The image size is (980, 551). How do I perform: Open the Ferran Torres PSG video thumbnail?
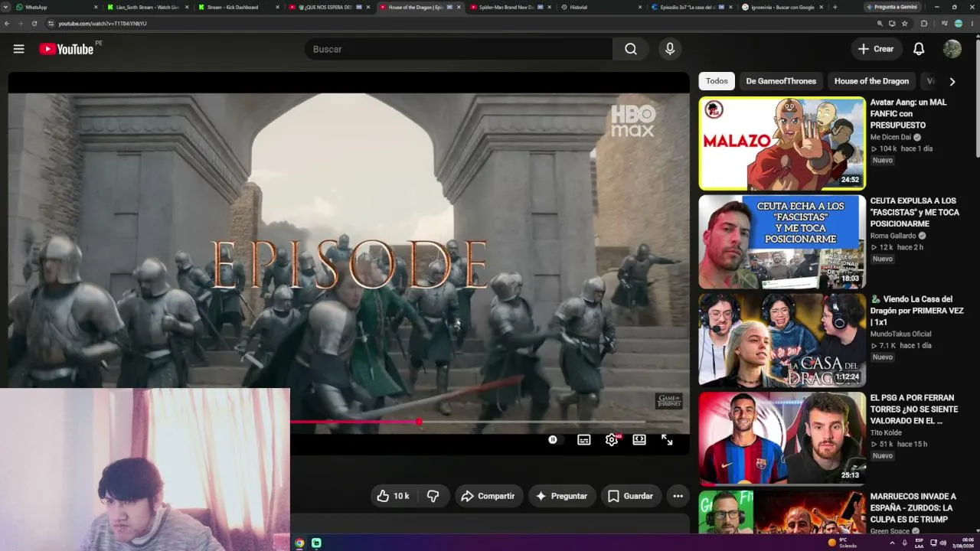coord(782,439)
